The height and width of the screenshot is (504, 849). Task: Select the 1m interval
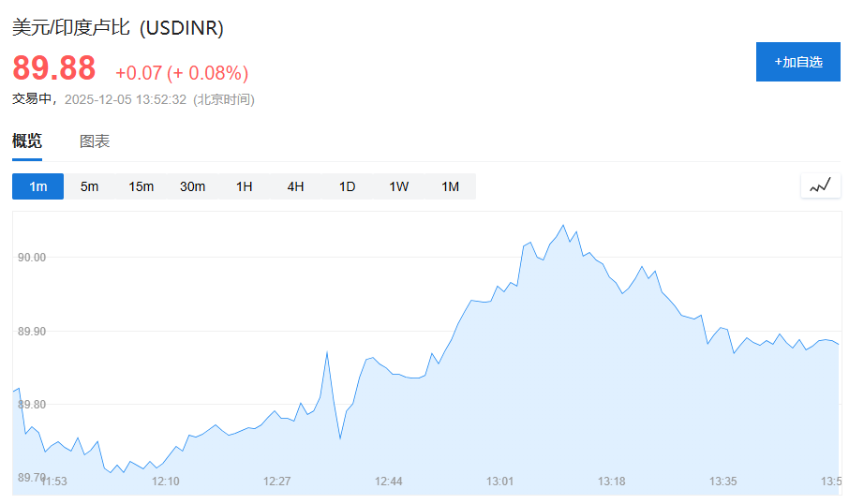click(x=37, y=186)
